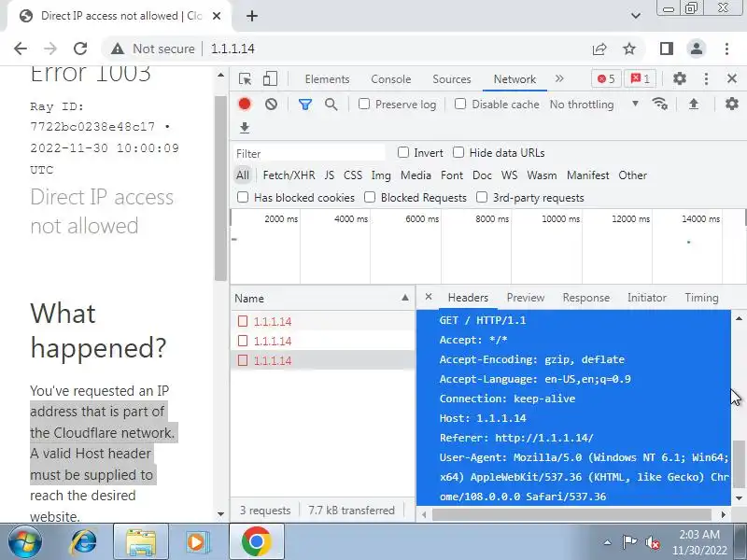
Task: Open media player from taskbar
Action: pos(197,542)
